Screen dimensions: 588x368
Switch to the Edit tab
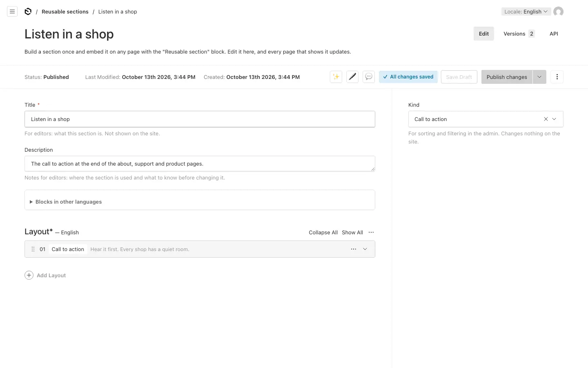click(x=484, y=34)
